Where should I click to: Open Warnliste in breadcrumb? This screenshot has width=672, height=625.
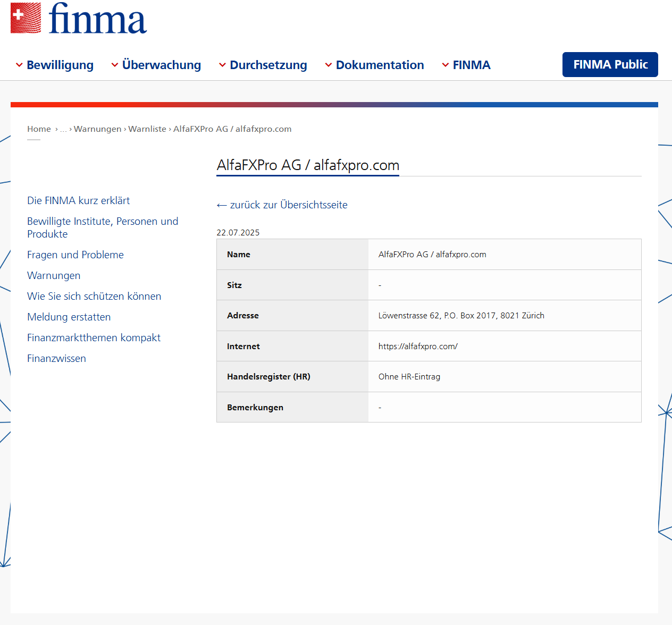147,129
